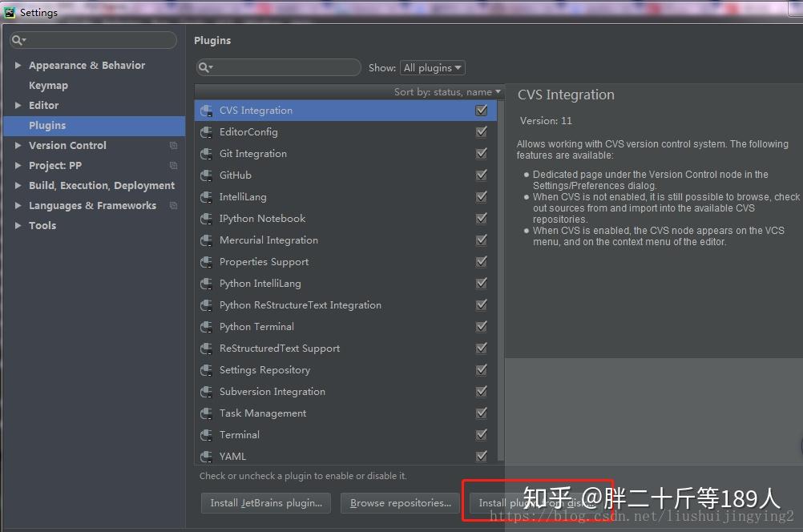The width and height of the screenshot is (803, 532).
Task: Expand the Editor settings section
Action: click(18, 105)
